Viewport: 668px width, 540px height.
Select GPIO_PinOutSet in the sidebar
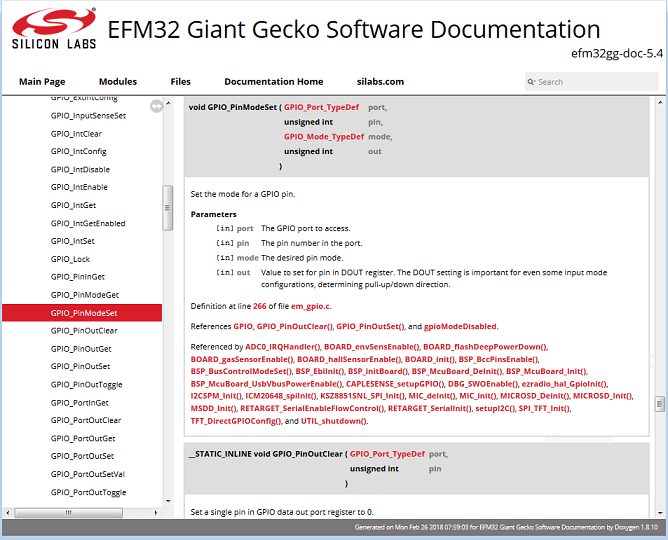tap(80, 367)
